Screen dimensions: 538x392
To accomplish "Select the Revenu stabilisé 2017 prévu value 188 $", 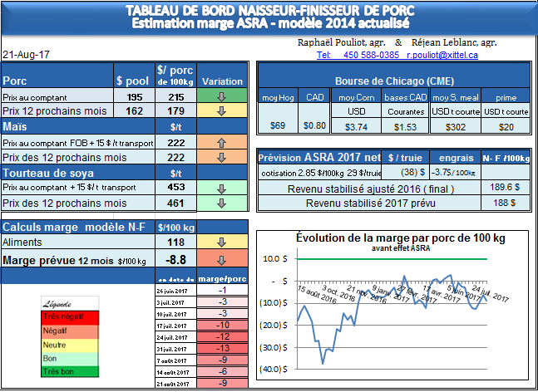I will coord(501,203).
